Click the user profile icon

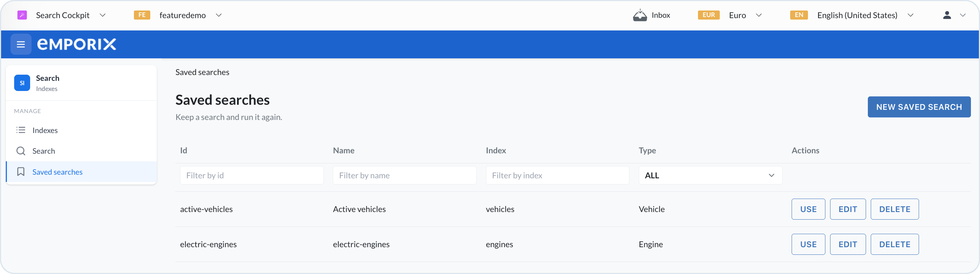[x=947, y=15]
